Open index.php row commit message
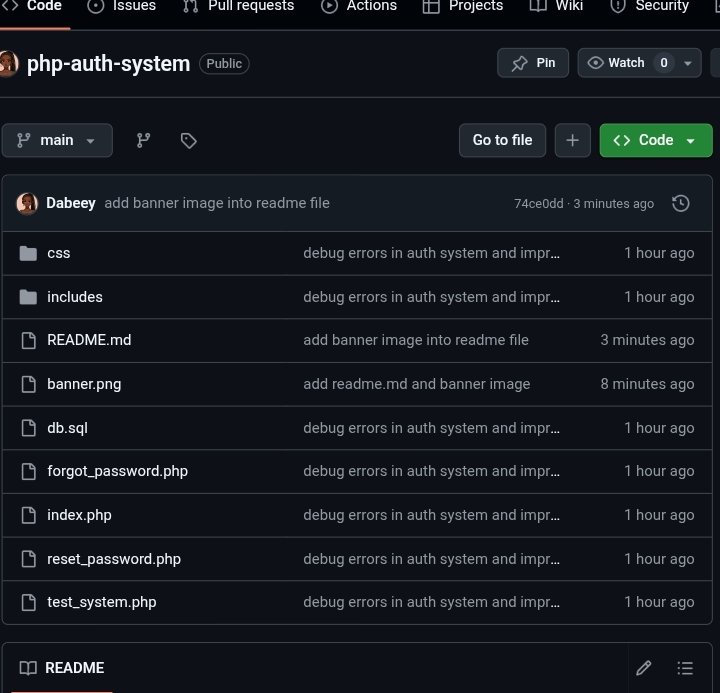 pos(432,515)
